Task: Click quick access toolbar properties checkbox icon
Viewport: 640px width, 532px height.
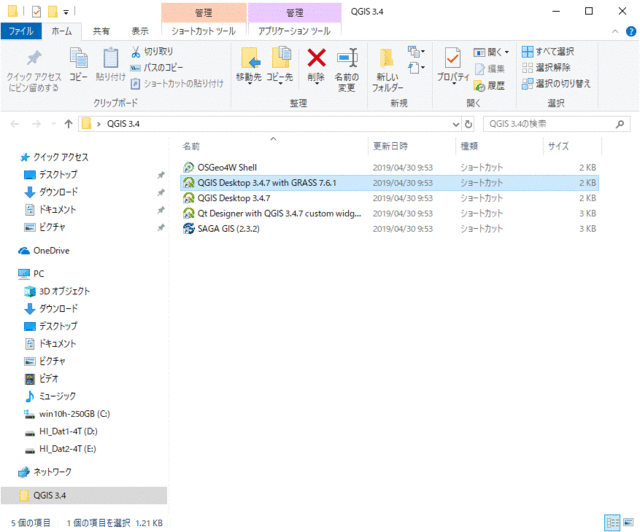Action: click(x=36, y=12)
